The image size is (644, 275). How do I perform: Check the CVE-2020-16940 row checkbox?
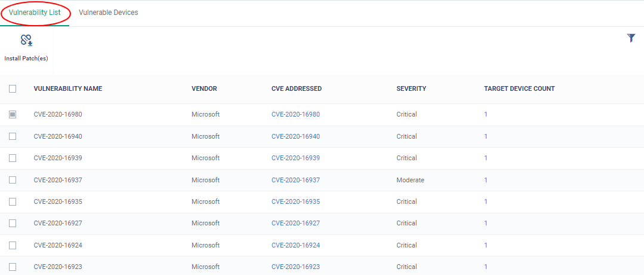coord(13,136)
